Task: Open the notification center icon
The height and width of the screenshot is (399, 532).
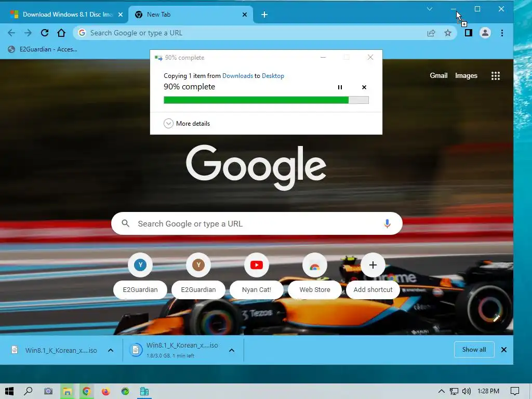Action: (515, 391)
